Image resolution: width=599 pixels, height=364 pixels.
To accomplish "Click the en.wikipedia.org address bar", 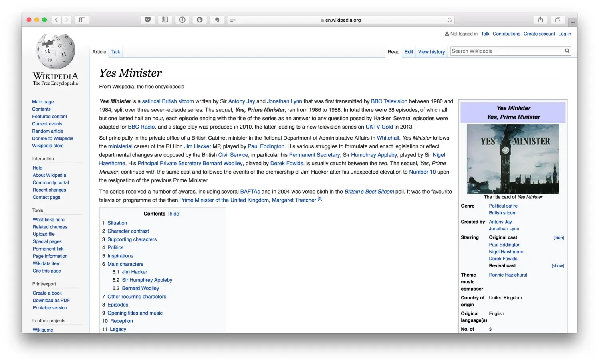I will click(x=341, y=20).
